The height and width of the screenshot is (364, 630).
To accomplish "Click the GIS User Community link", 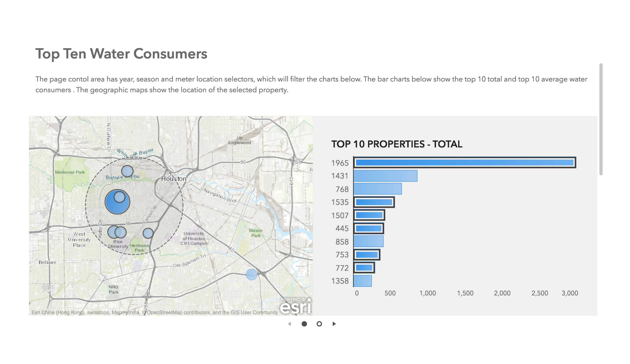I will coord(254,312).
